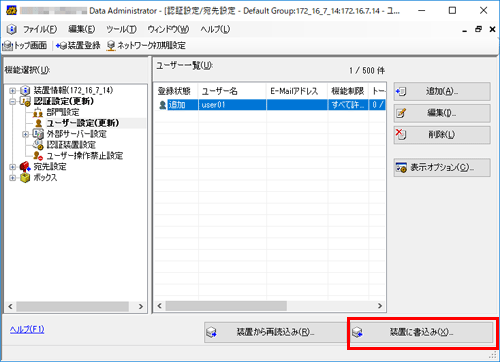
Task: Select ボックス in the tree
Action: click(45, 178)
